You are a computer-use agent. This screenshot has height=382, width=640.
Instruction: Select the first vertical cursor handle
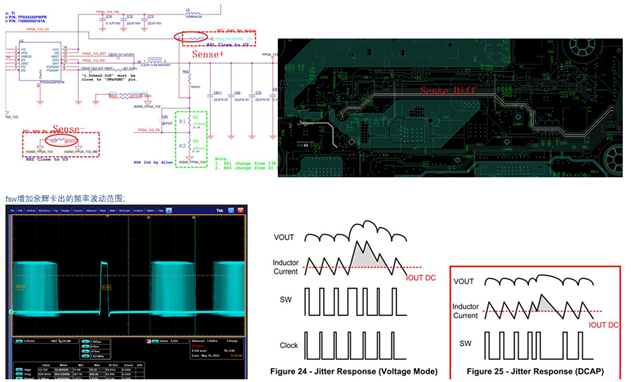pos(149,218)
